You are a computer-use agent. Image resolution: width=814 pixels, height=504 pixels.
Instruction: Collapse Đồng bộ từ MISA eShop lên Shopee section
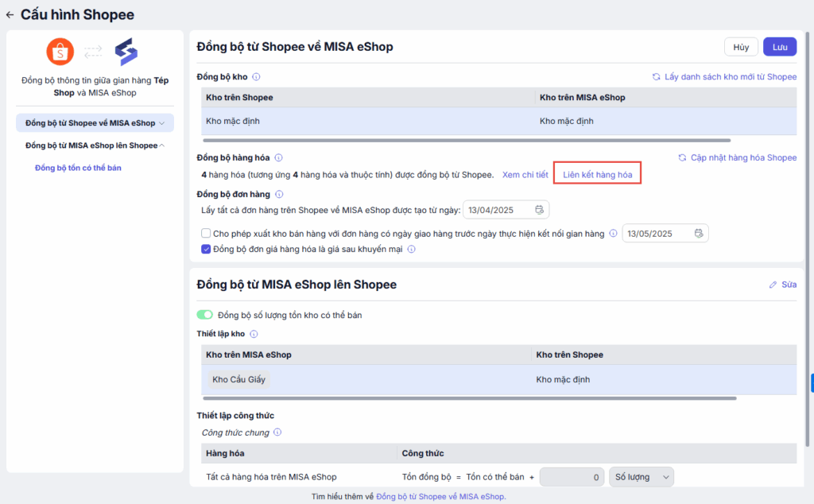162,145
